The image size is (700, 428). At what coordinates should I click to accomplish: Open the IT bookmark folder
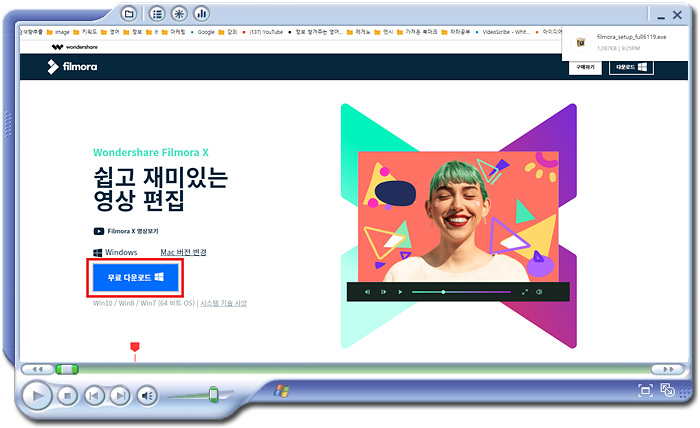tap(152, 32)
